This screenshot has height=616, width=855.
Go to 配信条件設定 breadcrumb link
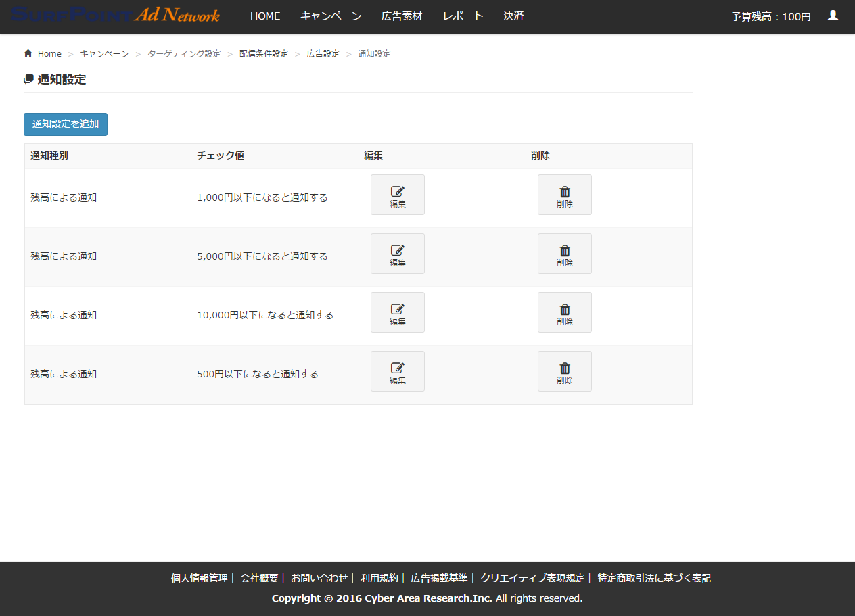[x=264, y=54]
